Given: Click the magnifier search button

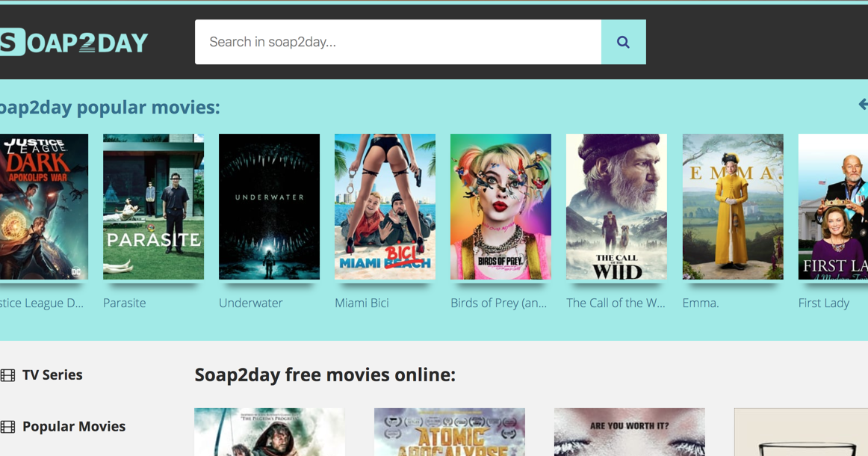Looking at the screenshot, I should click(x=623, y=42).
